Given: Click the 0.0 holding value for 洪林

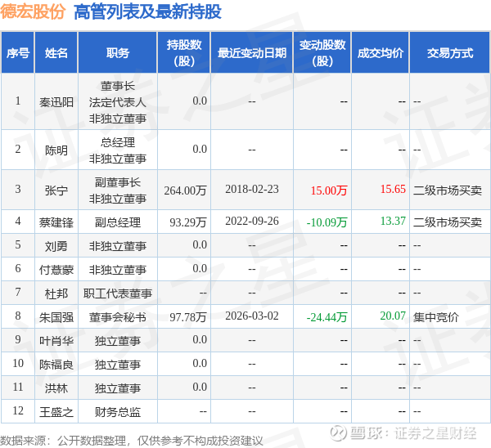Looking at the screenshot, I should pos(200,387).
